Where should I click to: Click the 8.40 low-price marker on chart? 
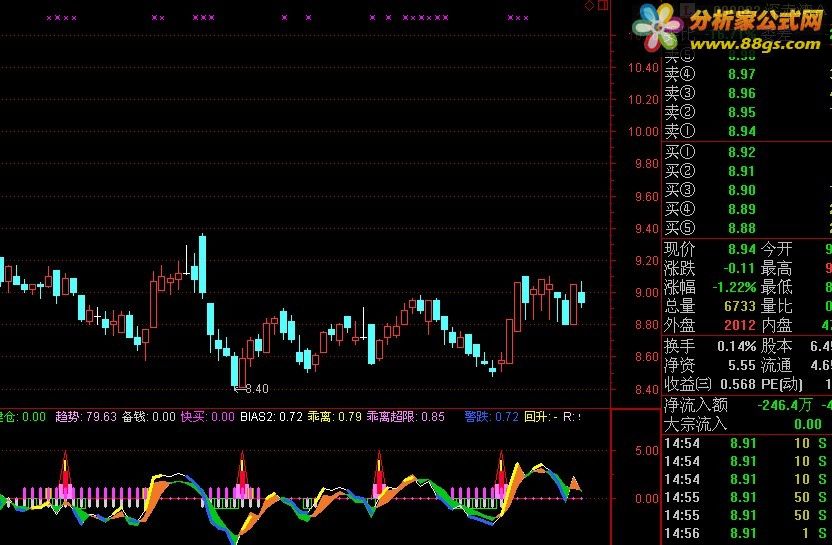pyautogui.click(x=252, y=389)
